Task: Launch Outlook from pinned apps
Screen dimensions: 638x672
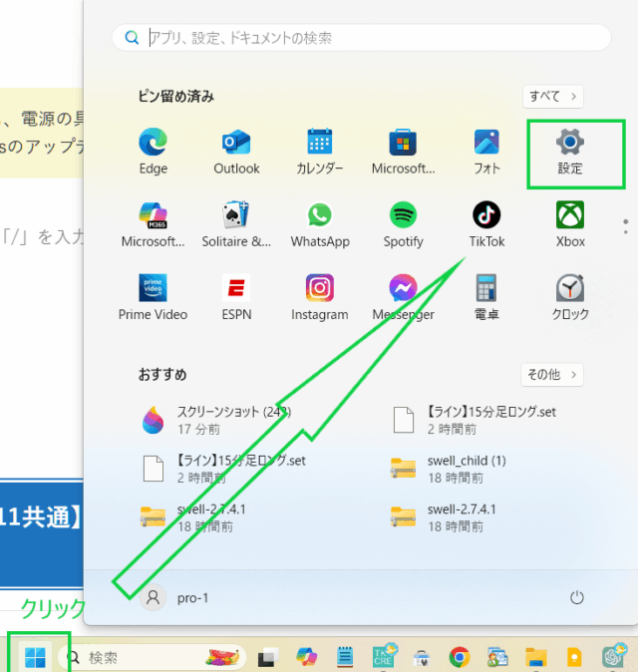Action: point(236,151)
